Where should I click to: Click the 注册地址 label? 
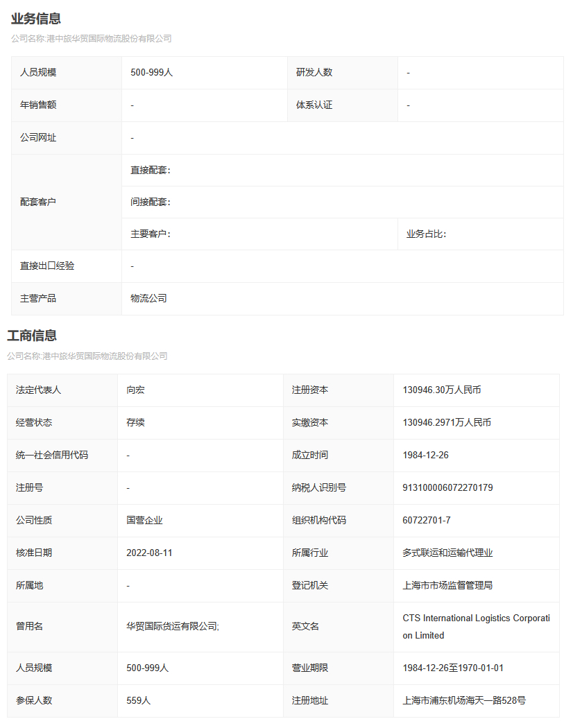pyautogui.click(x=310, y=700)
